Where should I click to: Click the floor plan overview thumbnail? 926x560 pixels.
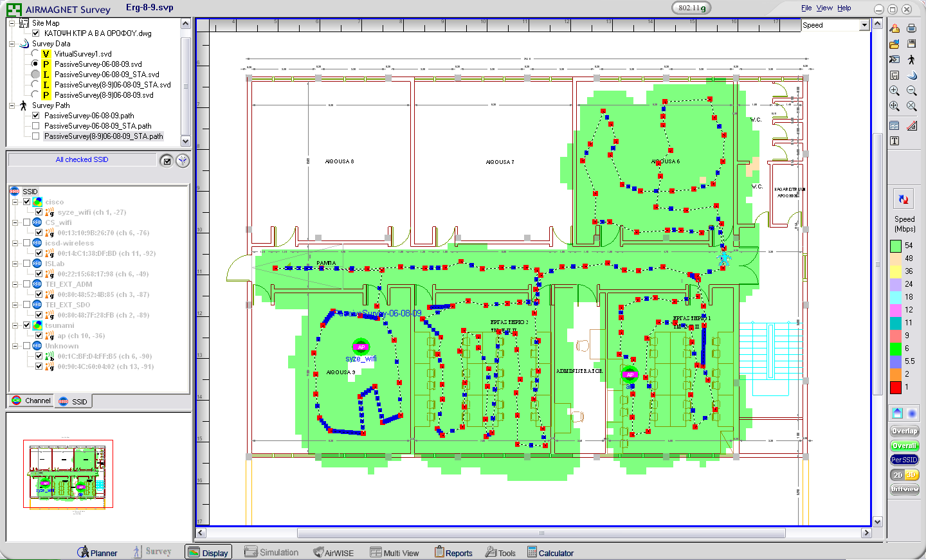(x=68, y=474)
